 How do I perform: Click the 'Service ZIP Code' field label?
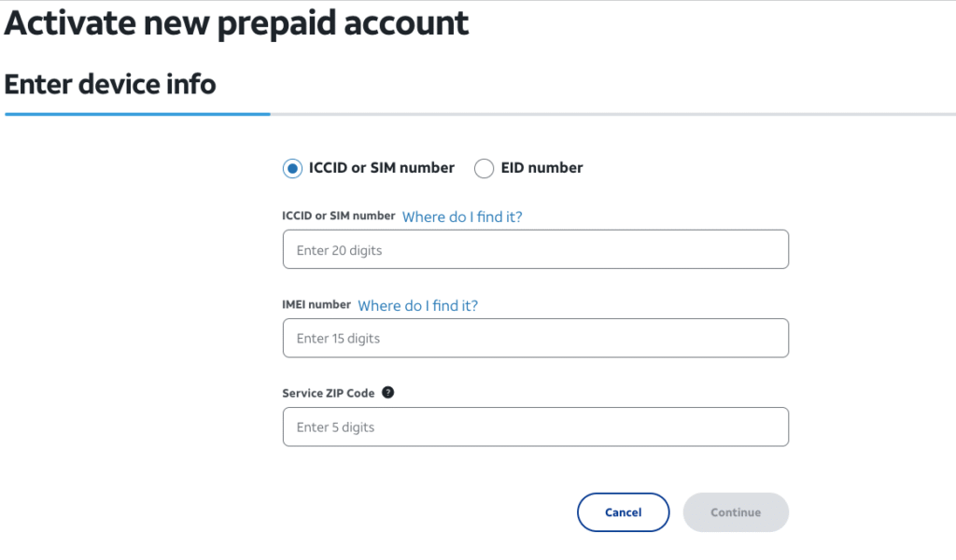point(328,394)
